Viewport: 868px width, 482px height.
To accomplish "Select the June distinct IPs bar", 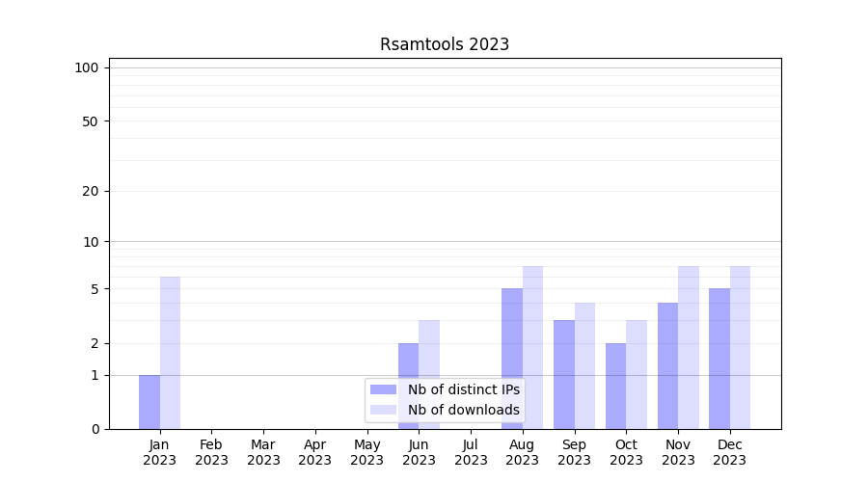I will point(408,386).
